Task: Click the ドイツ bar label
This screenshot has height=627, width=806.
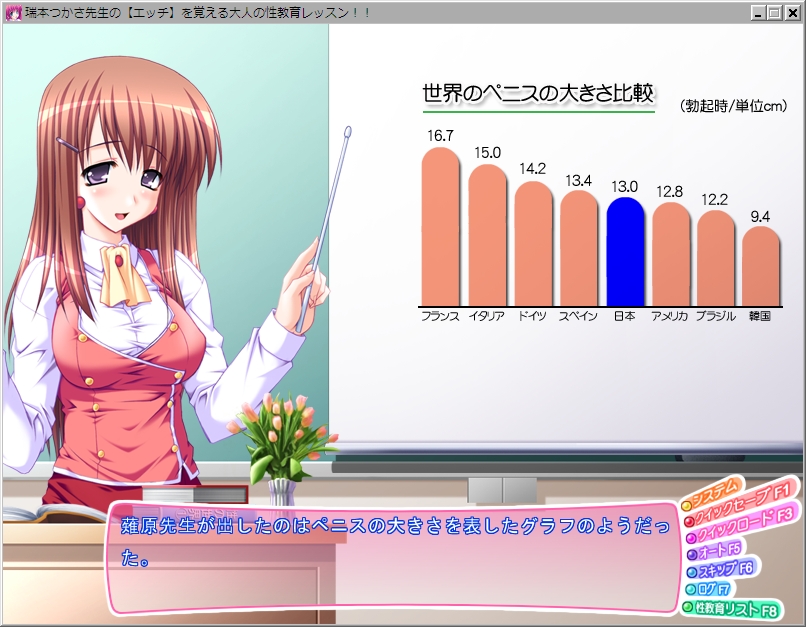Action: (532, 316)
